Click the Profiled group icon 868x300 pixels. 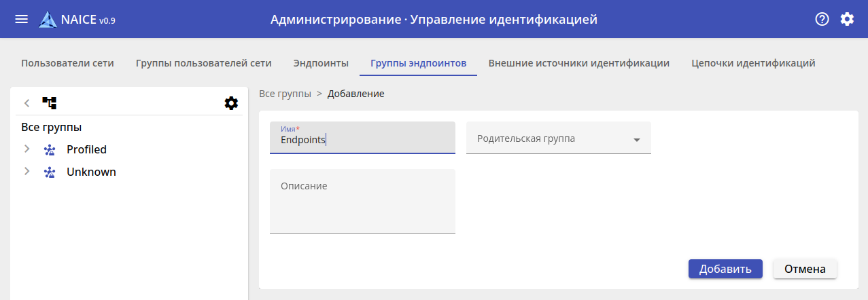point(50,150)
